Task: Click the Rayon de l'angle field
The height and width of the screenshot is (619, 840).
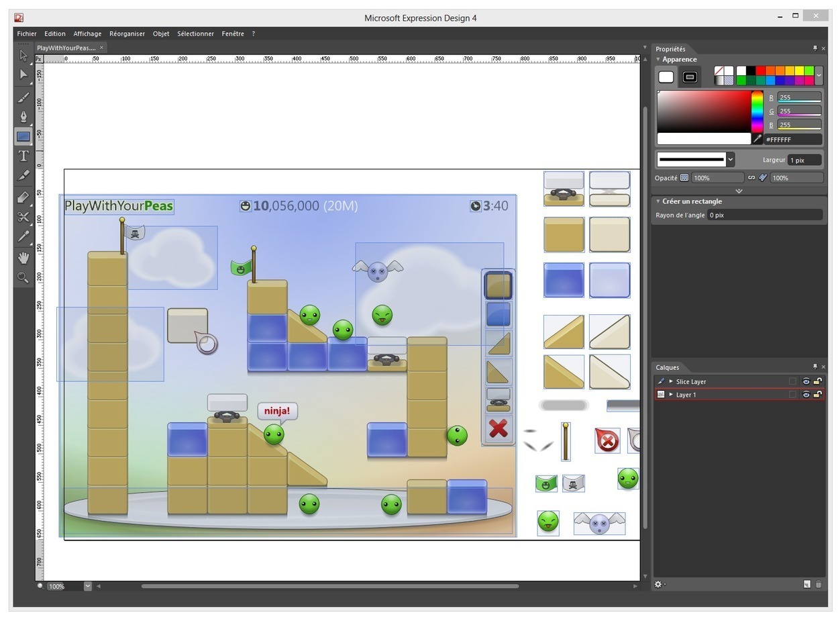Action: coord(765,215)
